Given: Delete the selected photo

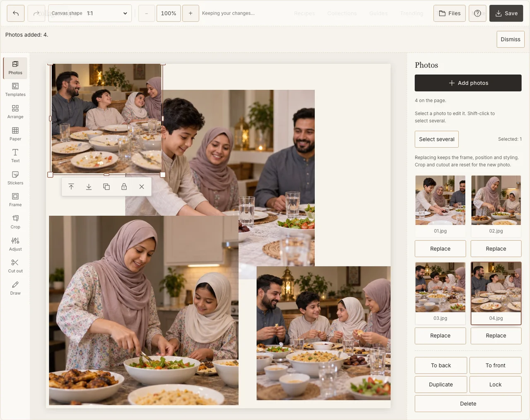Looking at the screenshot, I should click(468, 403).
